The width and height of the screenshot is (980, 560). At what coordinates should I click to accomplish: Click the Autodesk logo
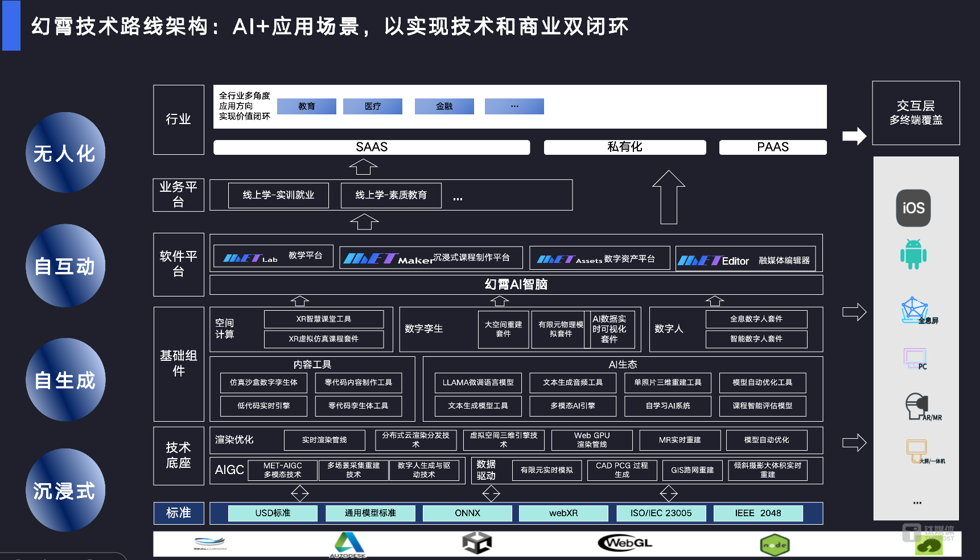pos(348,545)
